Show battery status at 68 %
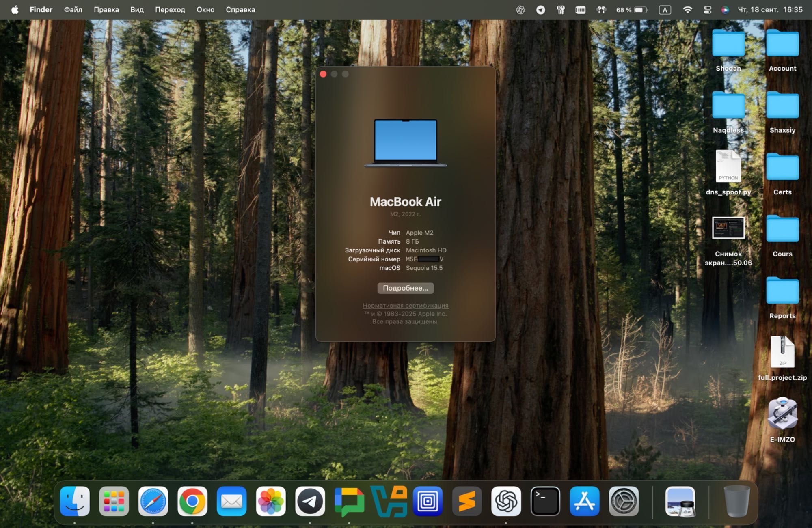 [x=632, y=10]
